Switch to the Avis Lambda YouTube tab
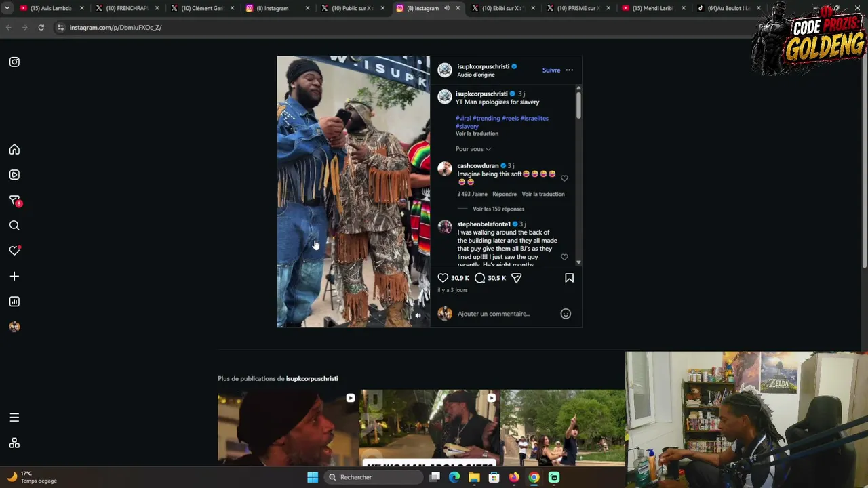This screenshot has width=868, height=488. pyautogui.click(x=52, y=8)
